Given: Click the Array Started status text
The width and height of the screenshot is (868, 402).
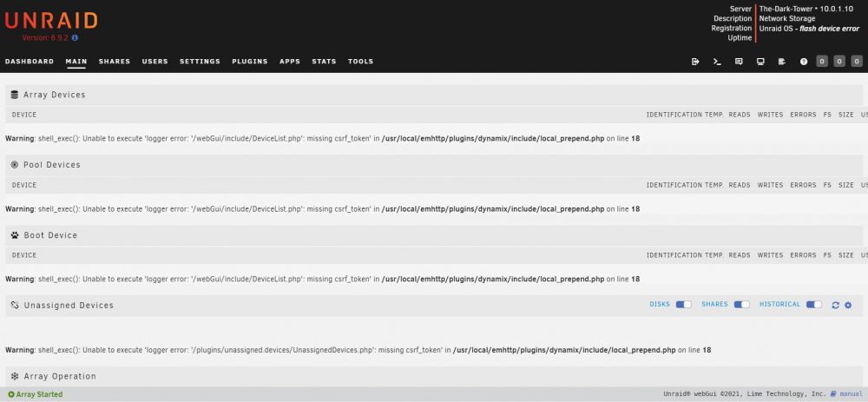Looking at the screenshot, I should tap(39, 395).
